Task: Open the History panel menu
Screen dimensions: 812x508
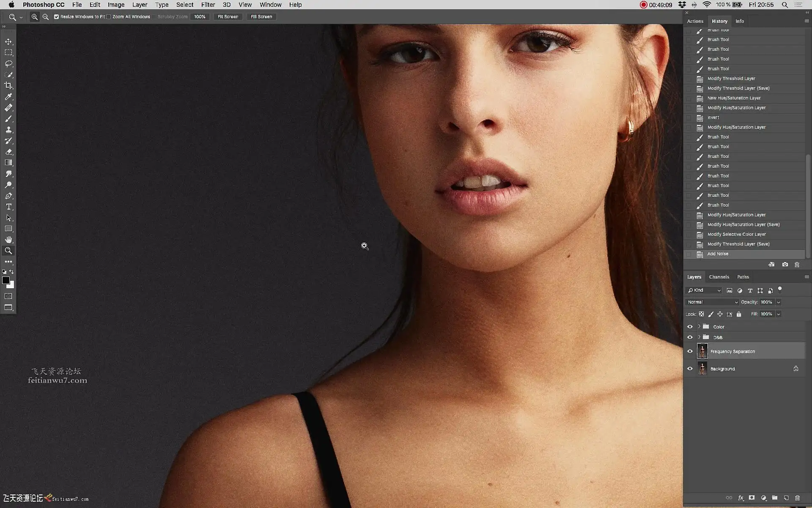Action: tap(807, 21)
